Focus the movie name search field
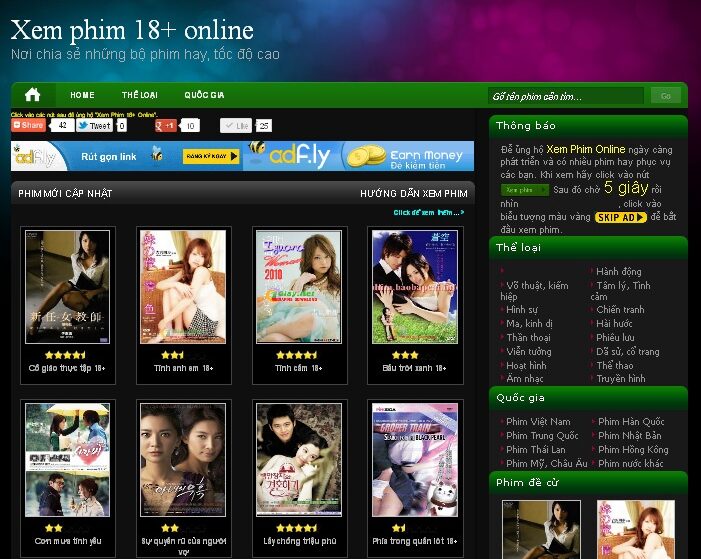This screenshot has height=559, width=701. coord(566,96)
